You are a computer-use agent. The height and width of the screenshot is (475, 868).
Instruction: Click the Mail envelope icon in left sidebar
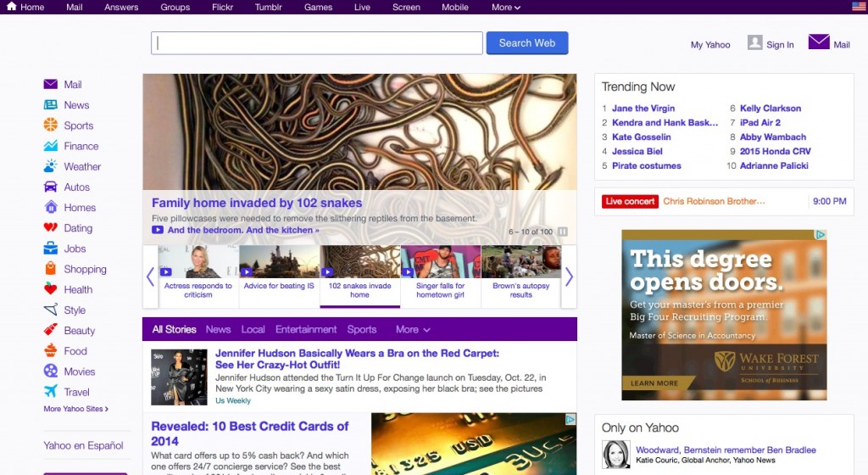tap(51, 85)
